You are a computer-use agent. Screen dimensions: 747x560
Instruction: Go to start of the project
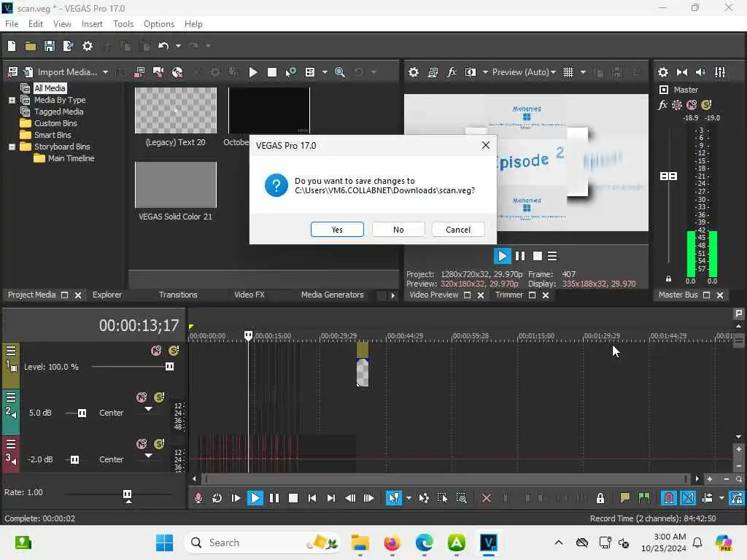pos(312,498)
